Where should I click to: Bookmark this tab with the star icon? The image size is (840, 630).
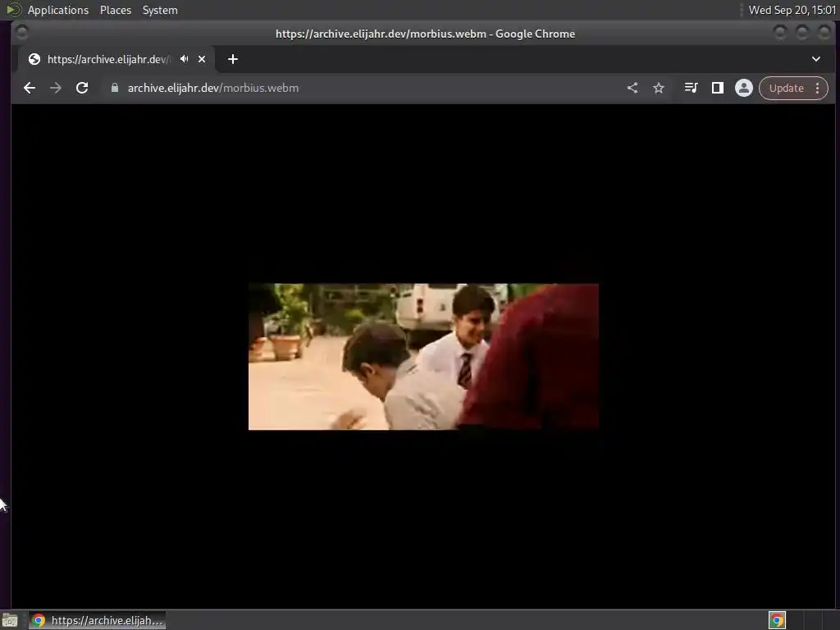(x=659, y=88)
